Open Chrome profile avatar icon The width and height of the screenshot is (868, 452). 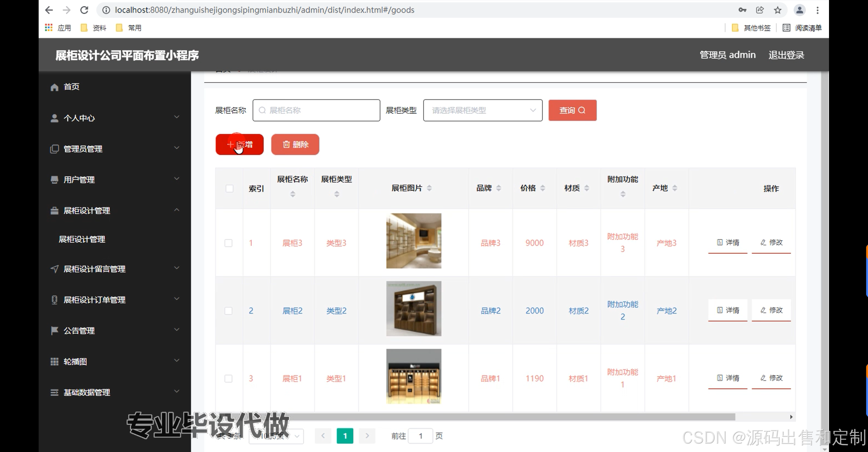click(799, 10)
